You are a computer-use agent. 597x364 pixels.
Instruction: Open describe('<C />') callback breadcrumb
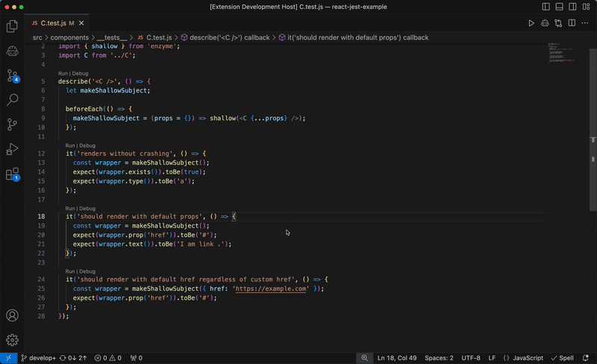point(225,37)
